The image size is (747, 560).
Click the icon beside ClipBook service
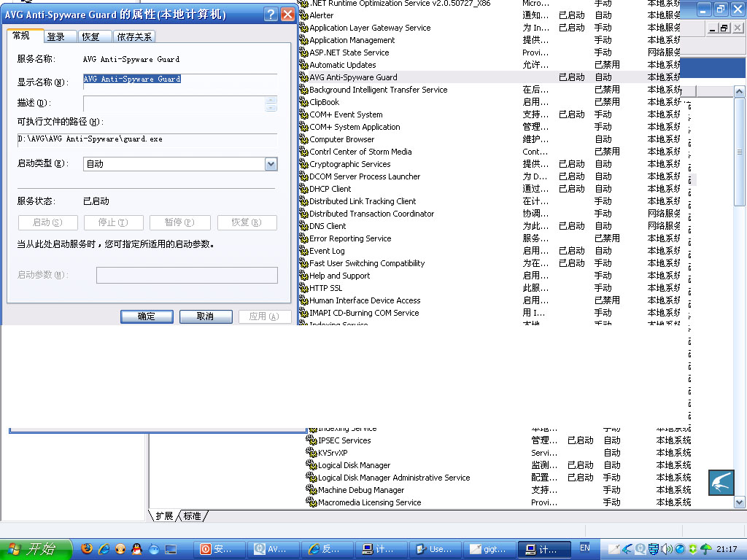[303, 102]
